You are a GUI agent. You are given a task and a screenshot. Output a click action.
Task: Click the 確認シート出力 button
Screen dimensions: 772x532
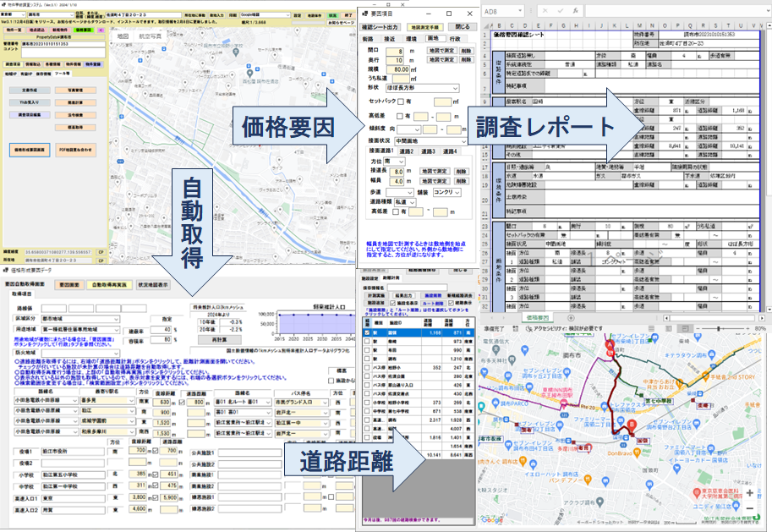point(379,27)
